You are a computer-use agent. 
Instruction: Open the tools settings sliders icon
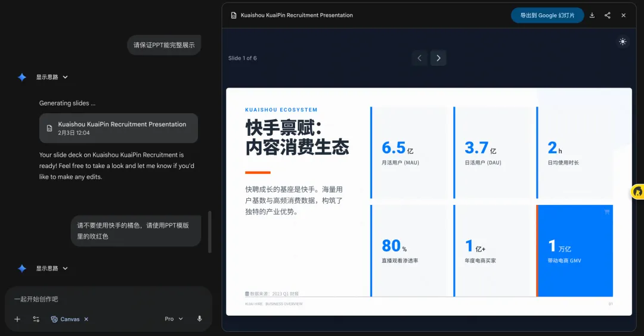[36, 319]
